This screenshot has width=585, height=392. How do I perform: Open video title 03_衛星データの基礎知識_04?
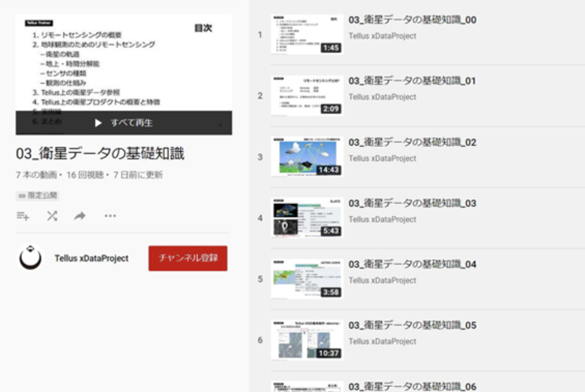click(412, 264)
